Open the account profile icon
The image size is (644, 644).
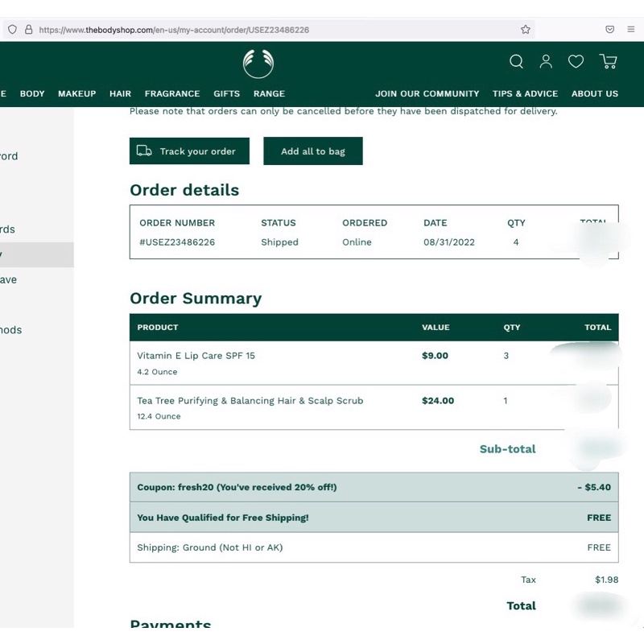click(546, 62)
